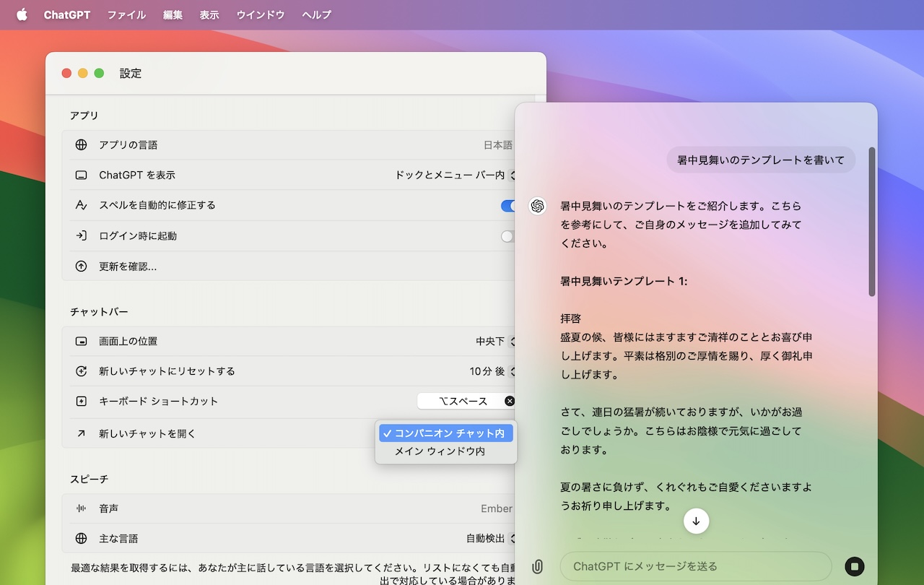Click the 拝啓 text in chat
Screen dimensions: 924x585
[x=571, y=318]
